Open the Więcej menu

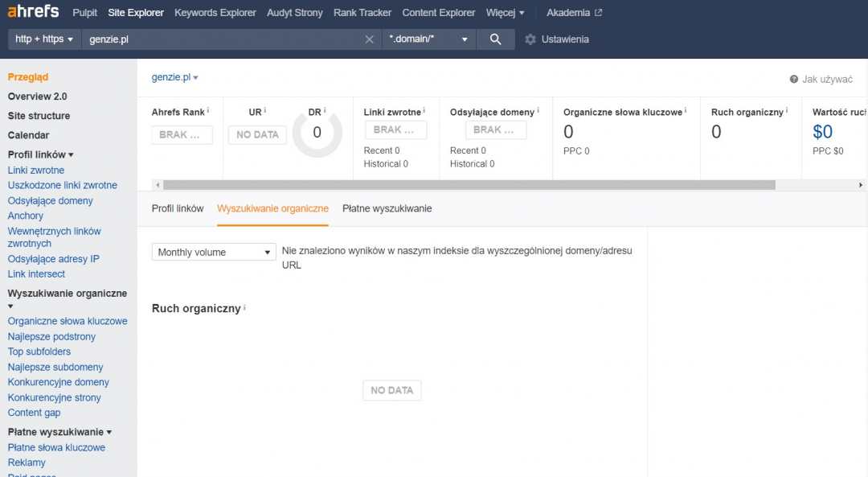[505, 13]
